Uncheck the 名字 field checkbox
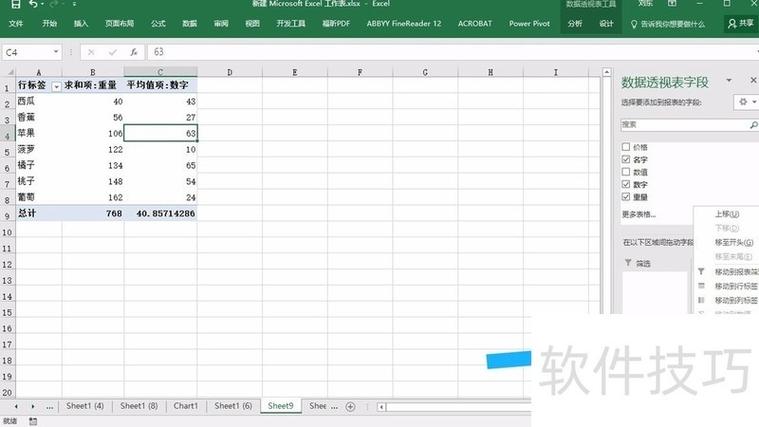 [626, 159]
